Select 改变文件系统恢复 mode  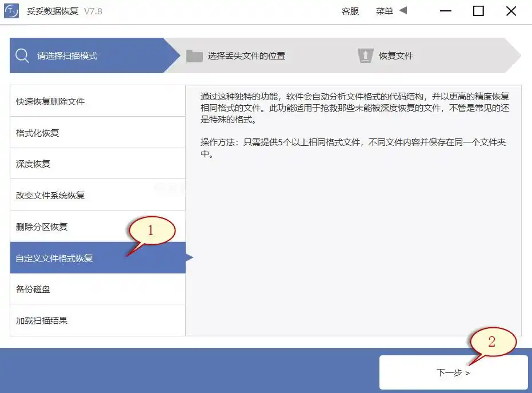[x=50, y=194]
